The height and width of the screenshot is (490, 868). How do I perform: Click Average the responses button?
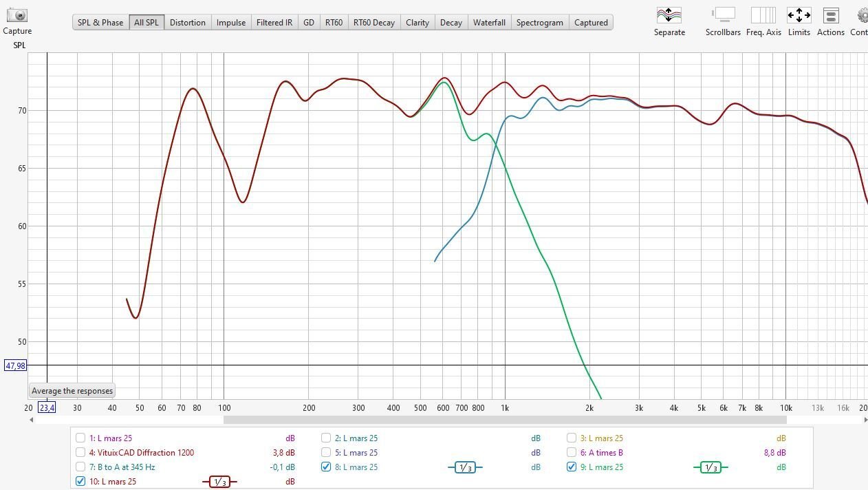click(72, 391)
